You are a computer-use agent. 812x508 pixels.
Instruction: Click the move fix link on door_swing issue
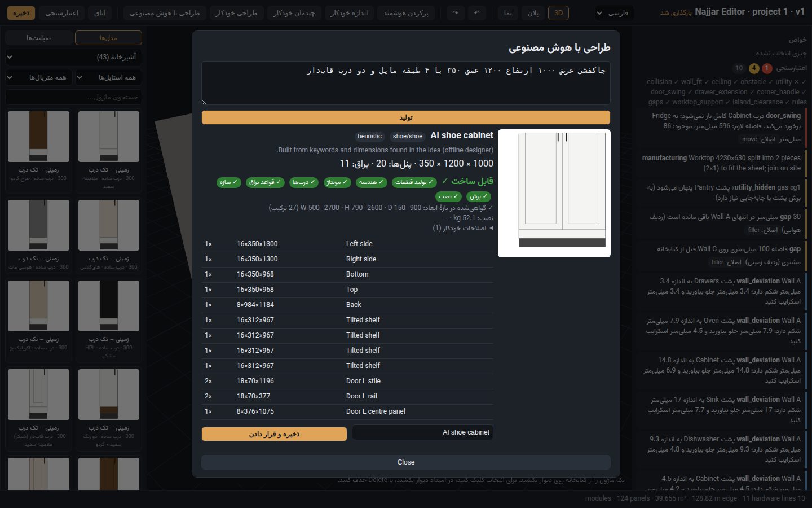(759, 139)
